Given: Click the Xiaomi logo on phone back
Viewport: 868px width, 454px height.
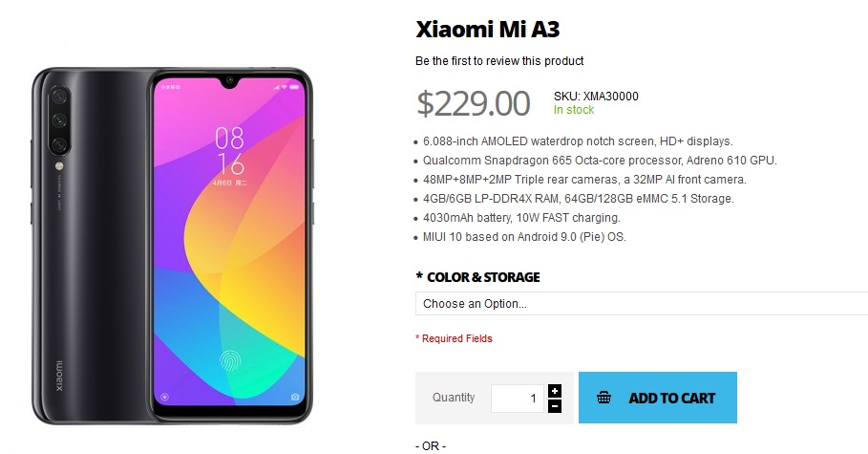Looking at the screenshot, I should tap(57, 376).
